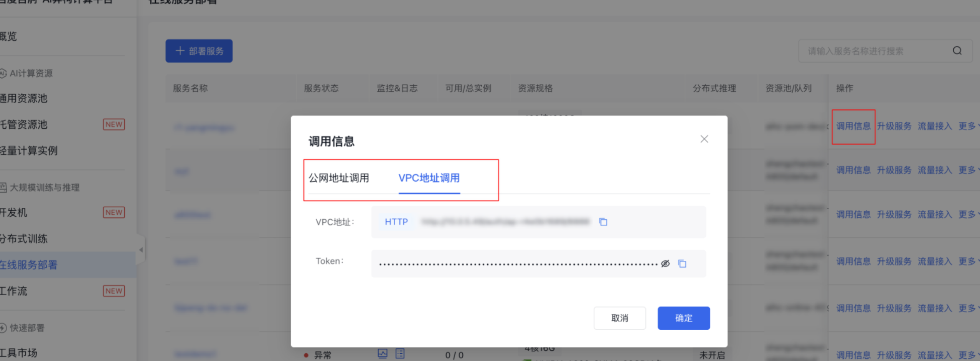Click 升级服务 link in first row
Image resolution: width=980 pixels, height=361 pixels.
894,126
